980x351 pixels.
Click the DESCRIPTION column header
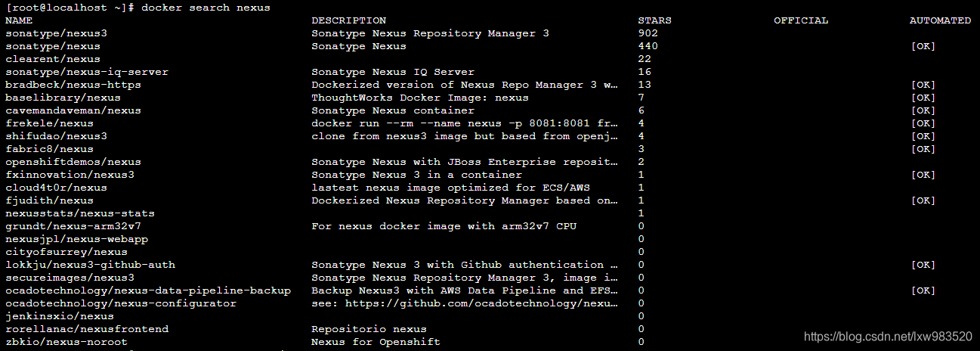tap(348, 20)
